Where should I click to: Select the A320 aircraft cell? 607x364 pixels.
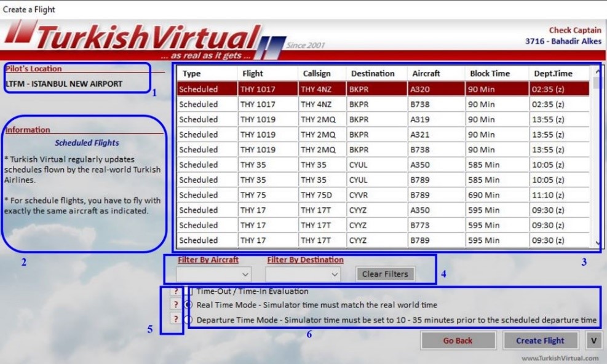coord(436,89)
